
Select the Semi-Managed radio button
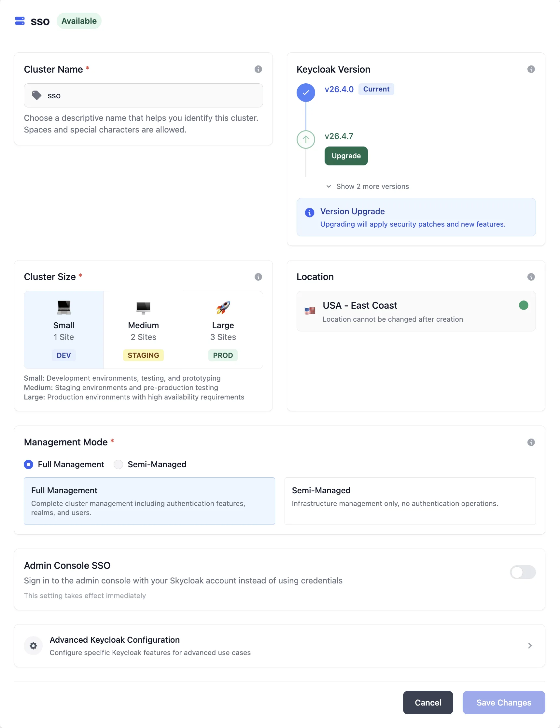(118, 464)
